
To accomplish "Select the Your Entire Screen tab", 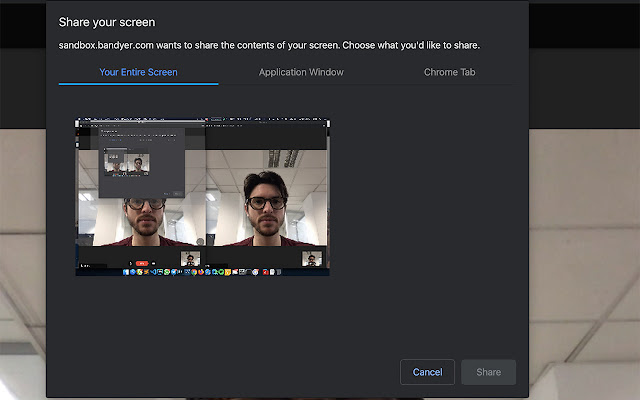I will (138, 72).
